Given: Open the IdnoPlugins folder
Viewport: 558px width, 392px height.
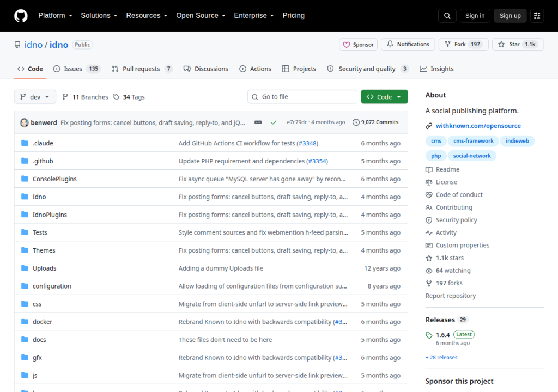Looking at the screenshot, I should pyautogui.click(x=50, y=215).
